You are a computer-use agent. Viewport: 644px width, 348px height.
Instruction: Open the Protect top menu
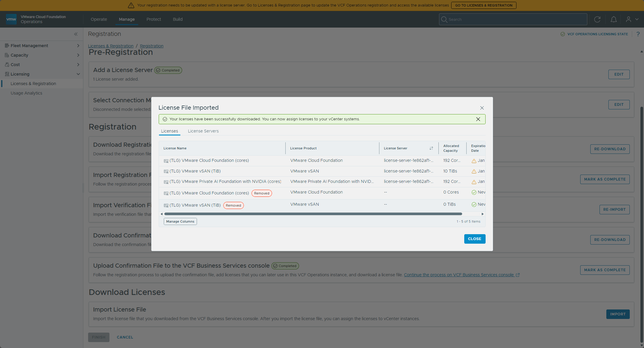154,19
